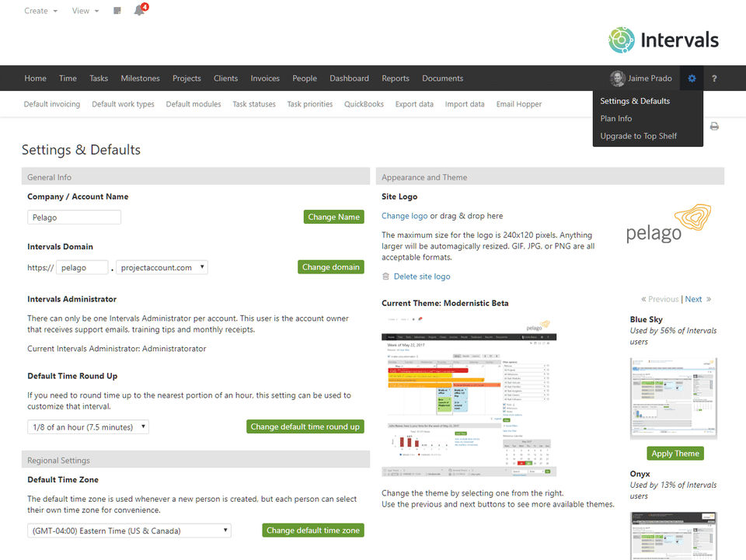Open QuickBooks sub-tab

364,104
